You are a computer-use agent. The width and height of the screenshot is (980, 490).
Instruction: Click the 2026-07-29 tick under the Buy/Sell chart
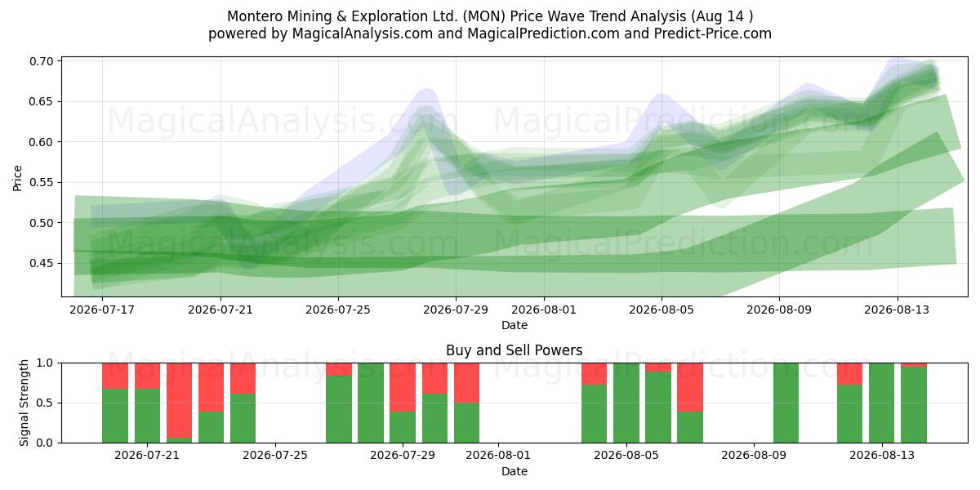point(403,456)
